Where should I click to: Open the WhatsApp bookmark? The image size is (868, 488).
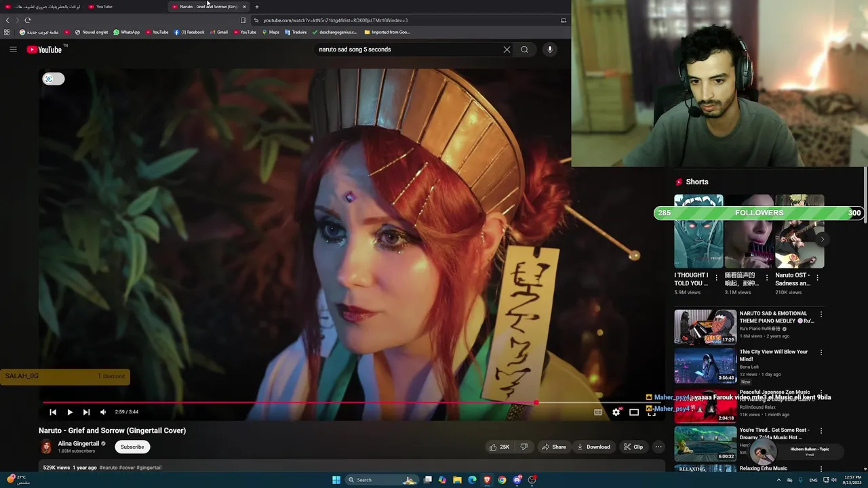click(127, 32)
